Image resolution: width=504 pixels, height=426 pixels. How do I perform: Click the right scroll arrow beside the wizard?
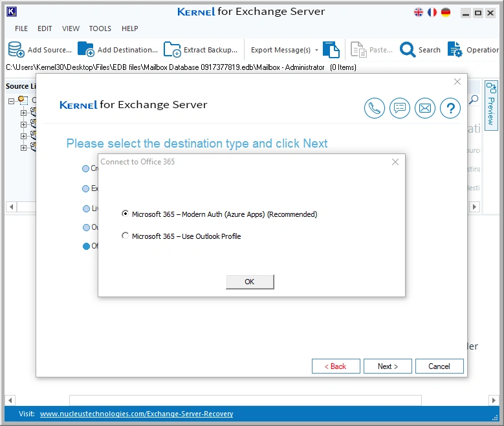474,207
